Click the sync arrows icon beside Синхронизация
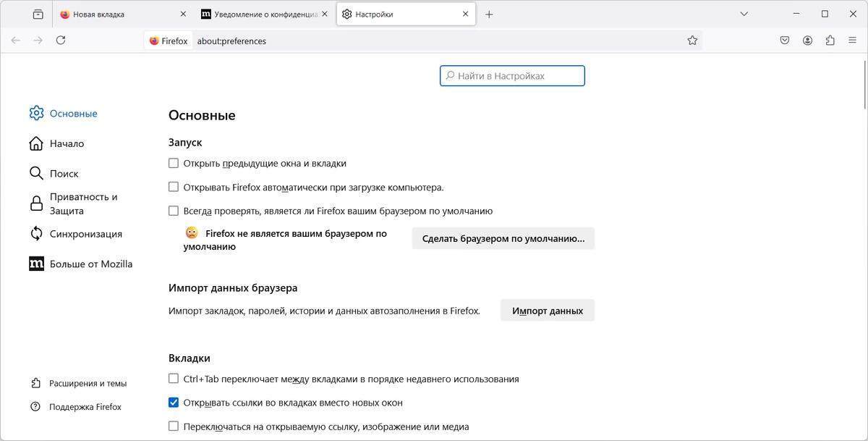Viewport: 868px width, 441px height. point(36,233)
